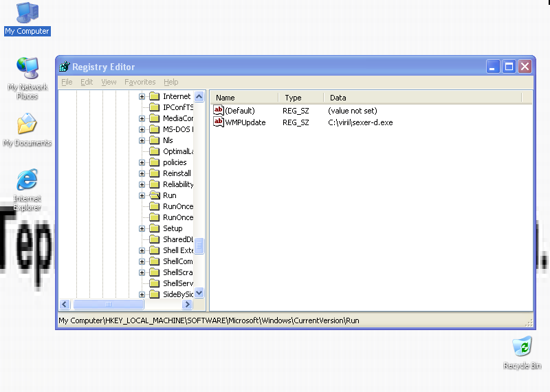550x392 pixels.
Task: Expand the ShellScra key
Action: pos(142,272)
